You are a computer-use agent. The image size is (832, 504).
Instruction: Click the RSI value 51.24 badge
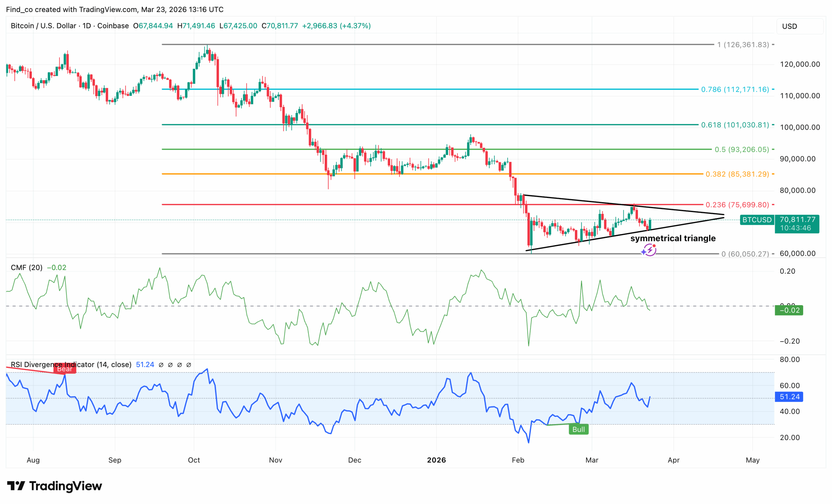coord(789,397)
